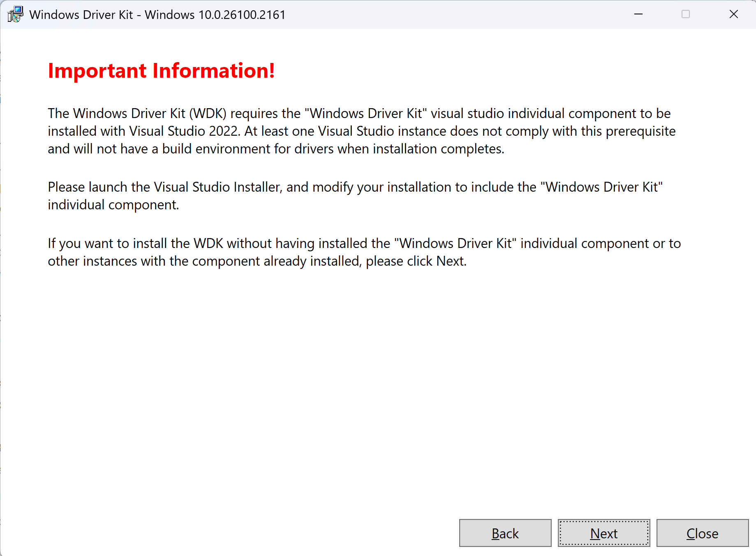Activate the Close button to exit setup

(x=703, y=533)
